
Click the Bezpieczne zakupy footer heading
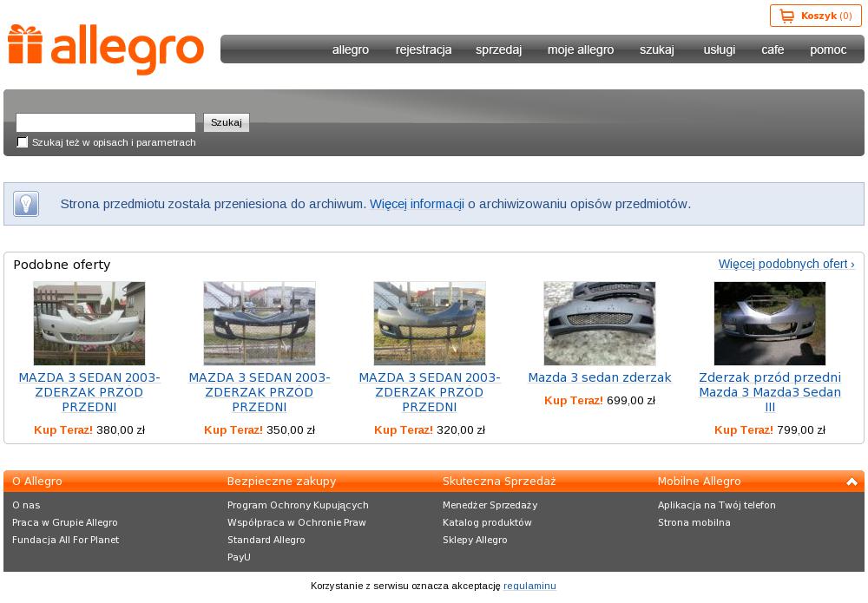[282, 482]
